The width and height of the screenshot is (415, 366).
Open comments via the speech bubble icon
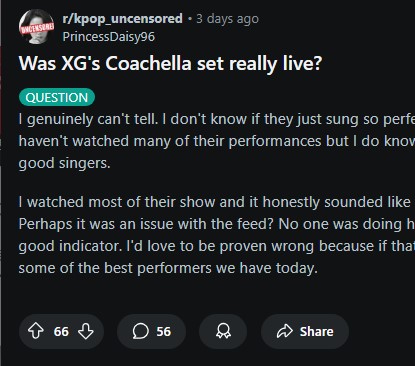pos(140,331)
